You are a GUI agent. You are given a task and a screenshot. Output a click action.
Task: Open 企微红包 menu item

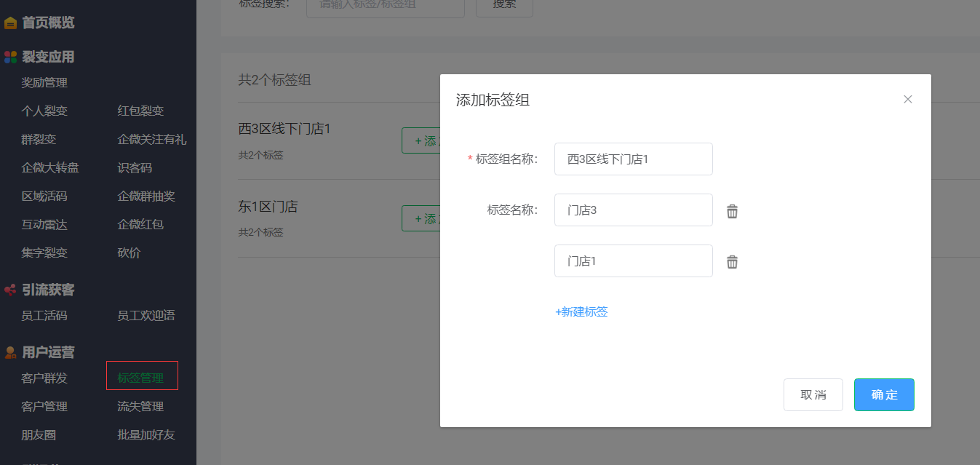[140, 224]
